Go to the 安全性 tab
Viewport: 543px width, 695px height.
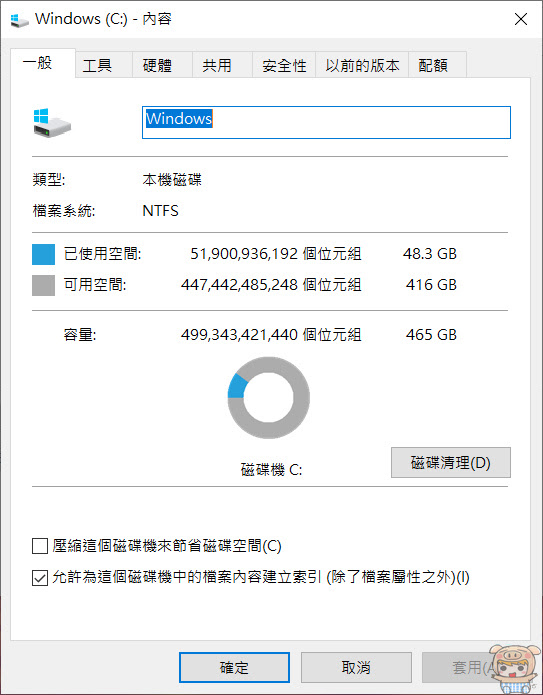(x=284, y=65)
